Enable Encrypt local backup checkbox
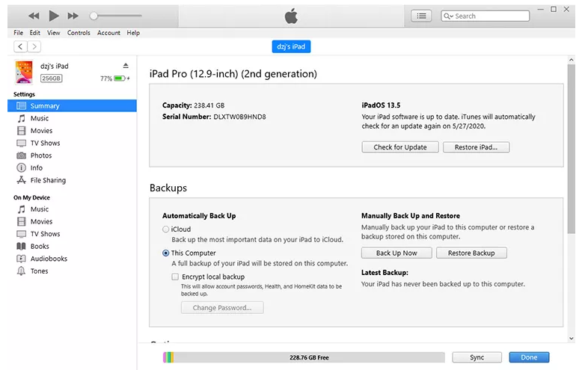 tap(175, 277)
